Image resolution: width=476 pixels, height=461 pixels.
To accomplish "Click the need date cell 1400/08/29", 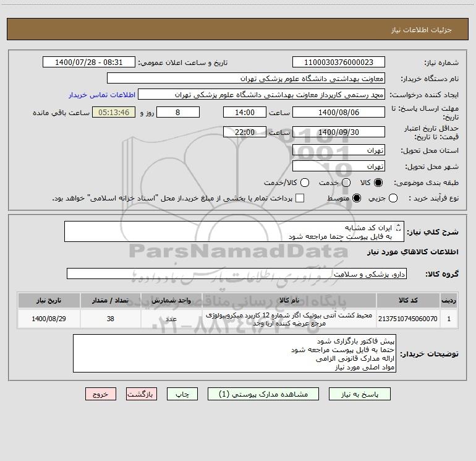I will tap(49, 319).
